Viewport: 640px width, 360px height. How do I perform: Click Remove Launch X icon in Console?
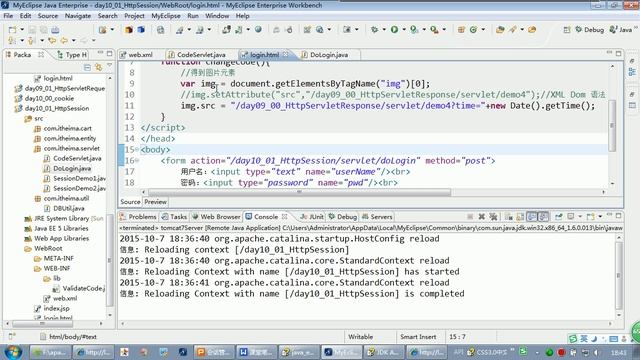pyautogui.click(x=482, y=217)
